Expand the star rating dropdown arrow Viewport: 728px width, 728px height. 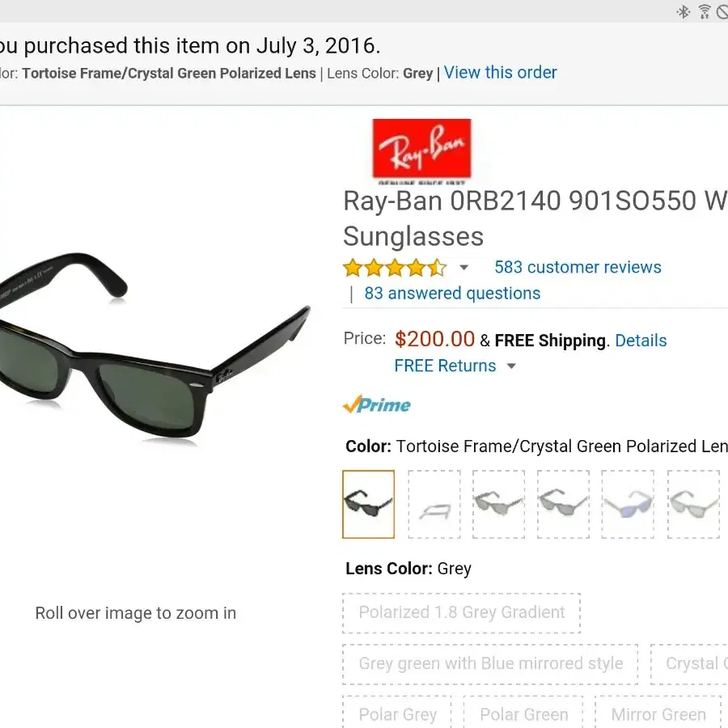pyautogui.click(x=463, y=268)
